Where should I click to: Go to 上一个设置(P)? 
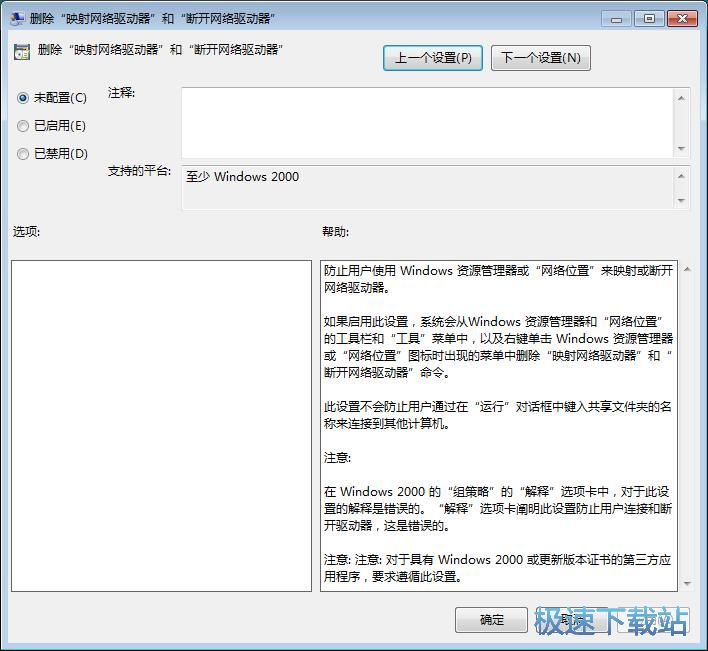433,58
